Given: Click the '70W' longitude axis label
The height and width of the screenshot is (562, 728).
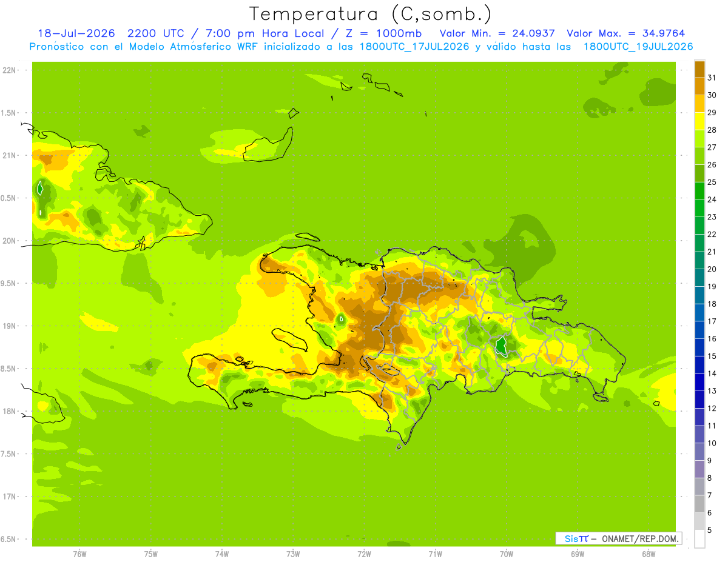Looking at the screenshot, I should coord(507,554).
